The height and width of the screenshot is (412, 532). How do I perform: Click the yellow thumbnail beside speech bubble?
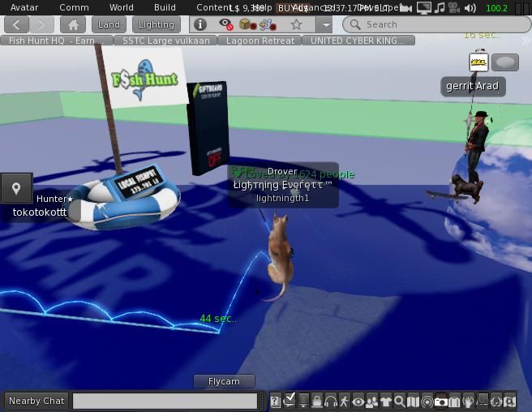[478, 62]
